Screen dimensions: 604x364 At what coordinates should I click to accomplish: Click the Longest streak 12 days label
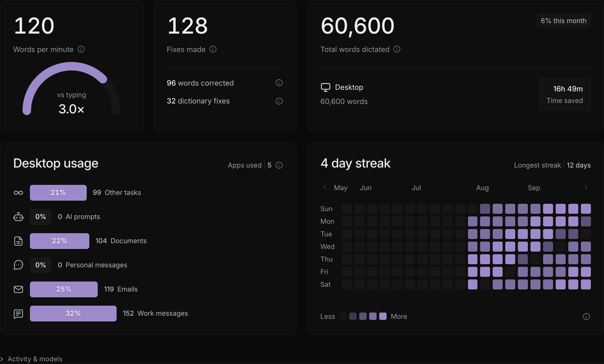click(552, 165)
